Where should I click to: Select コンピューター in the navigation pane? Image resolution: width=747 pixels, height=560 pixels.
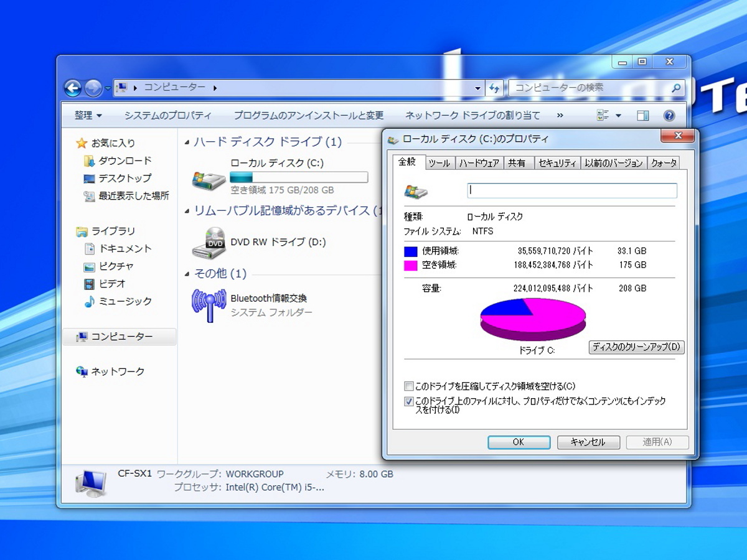click(x=120, y=337)
